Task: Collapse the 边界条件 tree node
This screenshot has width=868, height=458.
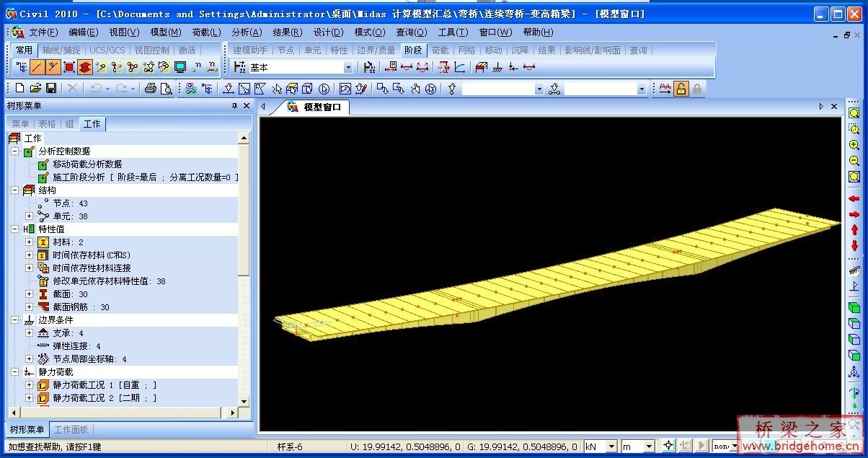Action: (x=15, y=320)
